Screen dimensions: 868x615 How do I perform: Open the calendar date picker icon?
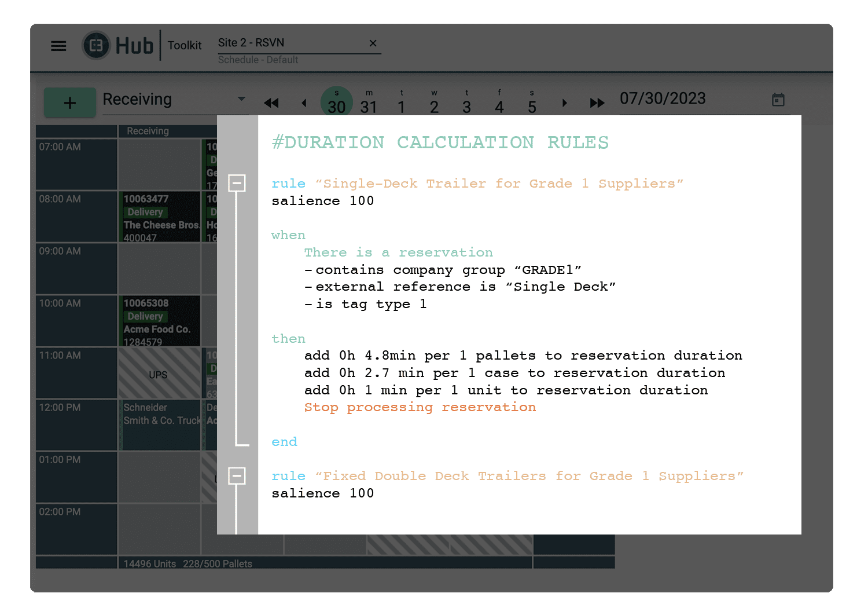coord(778,100)
